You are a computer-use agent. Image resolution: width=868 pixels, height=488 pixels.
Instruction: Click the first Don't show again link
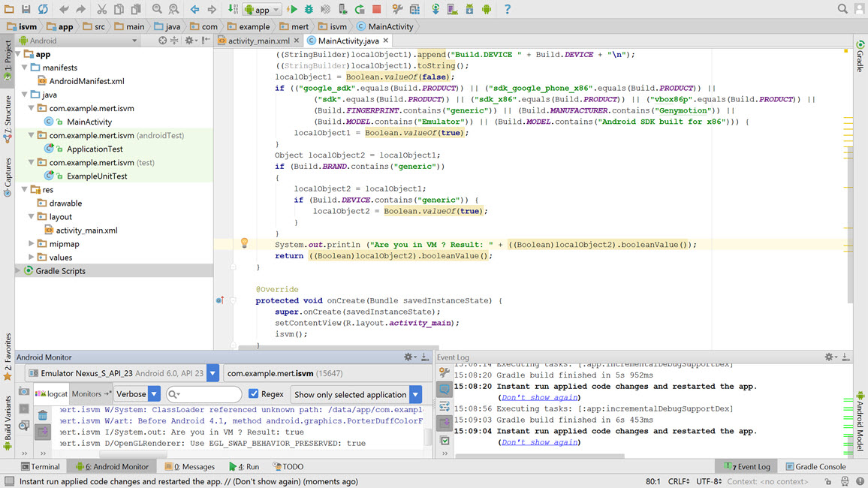tap(540, 397)
